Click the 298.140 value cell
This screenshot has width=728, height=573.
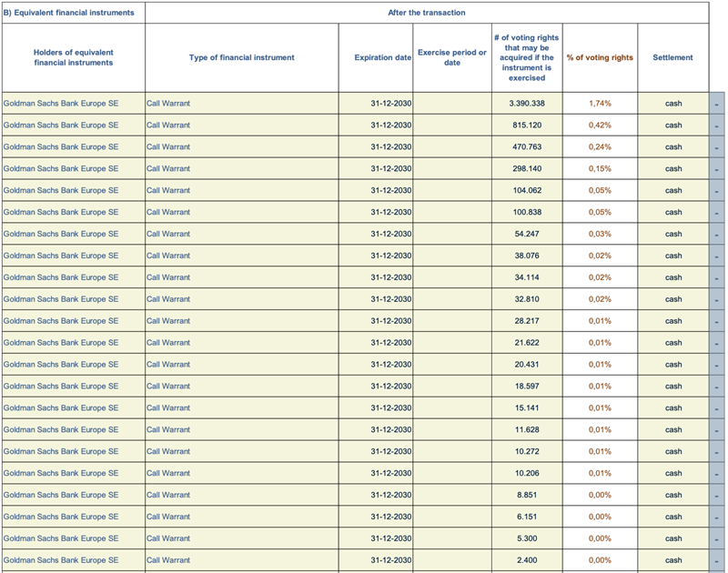coord(527,169)
